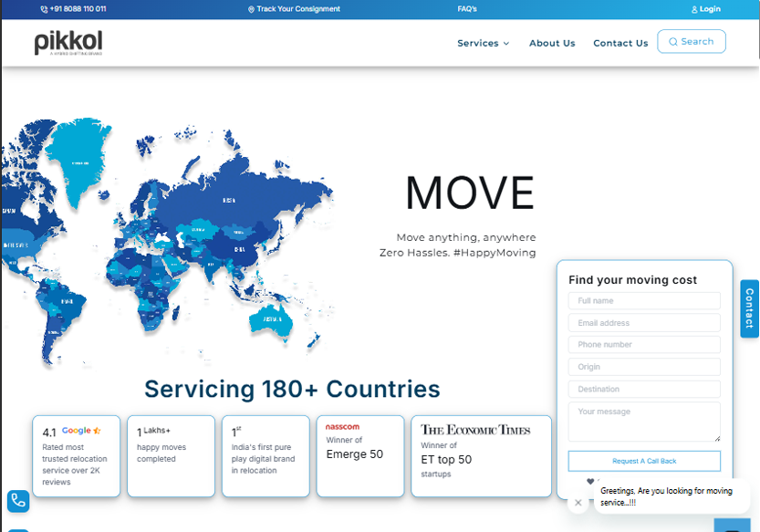Call +91 8088 110 011 link
This screenshot has width=760, height=532.
pos(73,9)
